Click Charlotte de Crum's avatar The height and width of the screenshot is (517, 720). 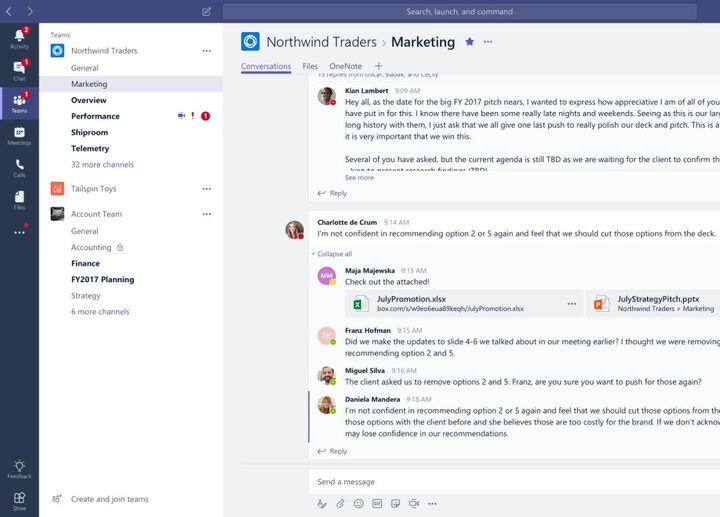[294, 230]
